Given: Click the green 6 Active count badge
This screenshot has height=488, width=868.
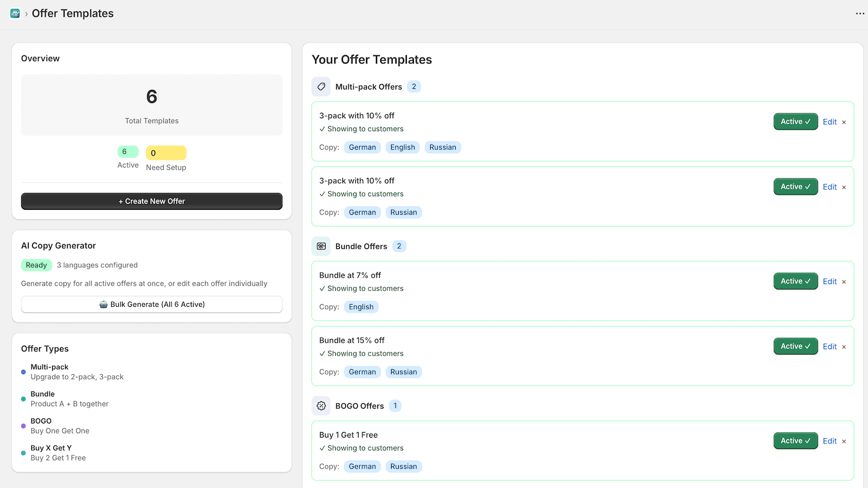Looking at the screenshot, I should [x=127, y=151].
